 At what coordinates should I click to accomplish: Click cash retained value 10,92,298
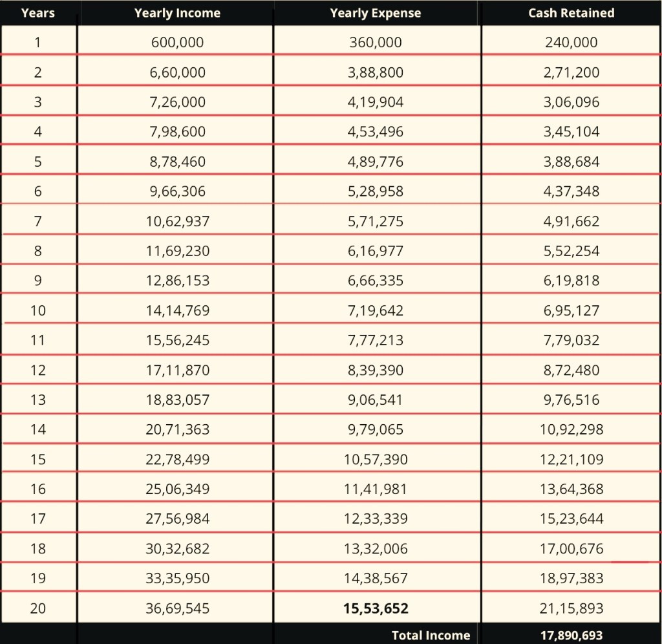click(571, 430)
